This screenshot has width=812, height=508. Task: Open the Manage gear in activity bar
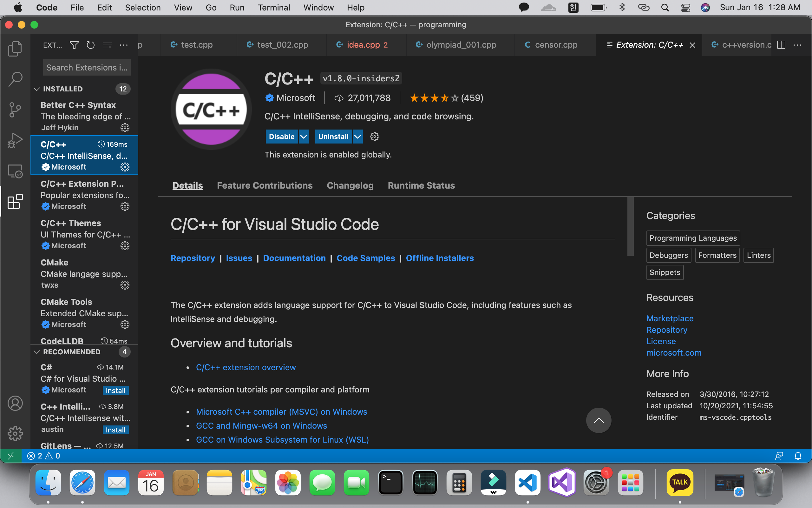click(15, 434)
